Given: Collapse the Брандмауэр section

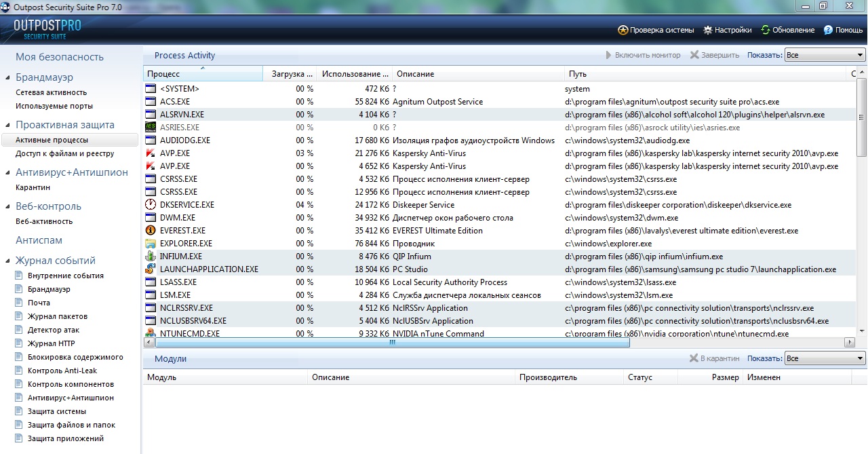Looking at the screenshot, I should [8, 78].
